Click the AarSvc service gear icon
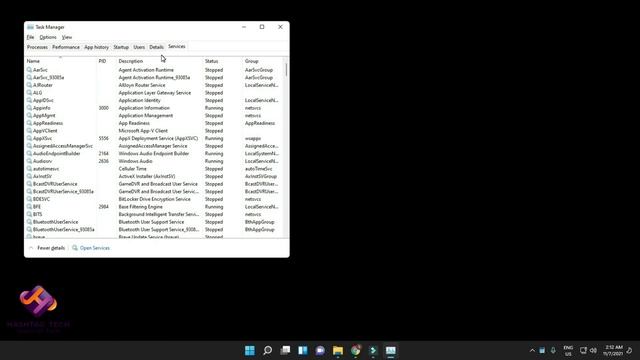Screen dimensions: 640x360 (29, 70)
